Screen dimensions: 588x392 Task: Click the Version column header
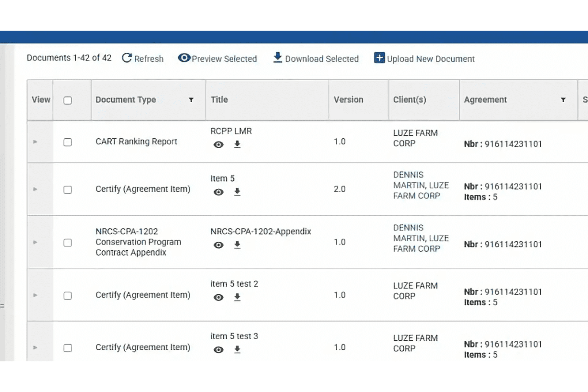tap(348, 100)
